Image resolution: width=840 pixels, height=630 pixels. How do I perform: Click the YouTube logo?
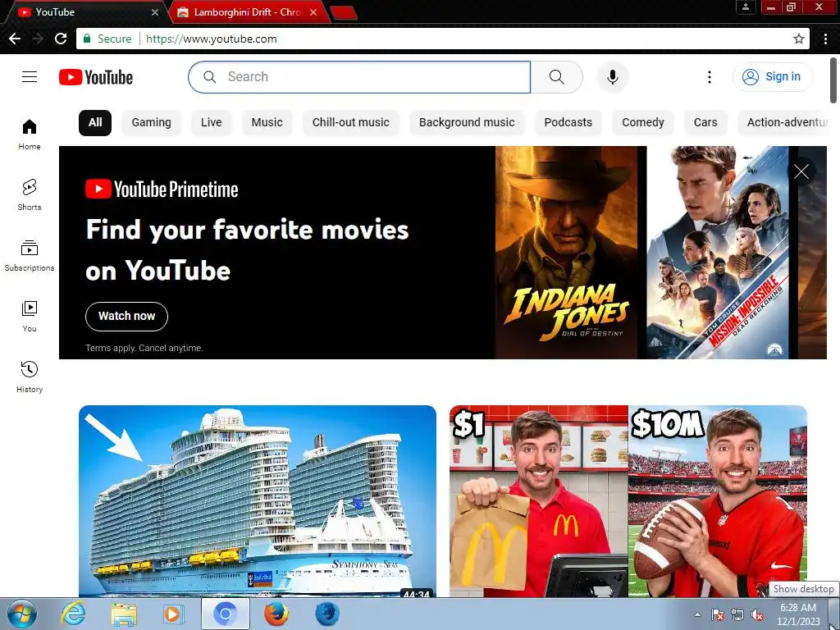coord(96,77)
